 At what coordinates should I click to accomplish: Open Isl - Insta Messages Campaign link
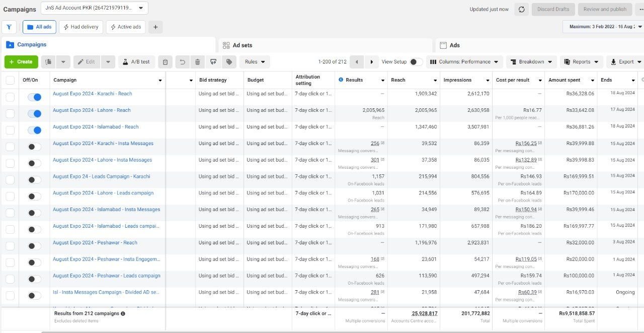[x=106, y=293]
